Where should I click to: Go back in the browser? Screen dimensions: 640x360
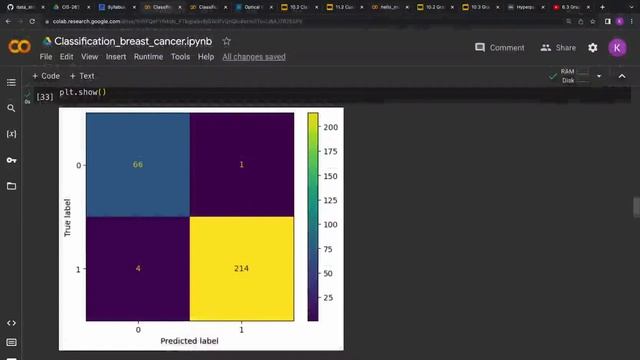pos(8,21)
